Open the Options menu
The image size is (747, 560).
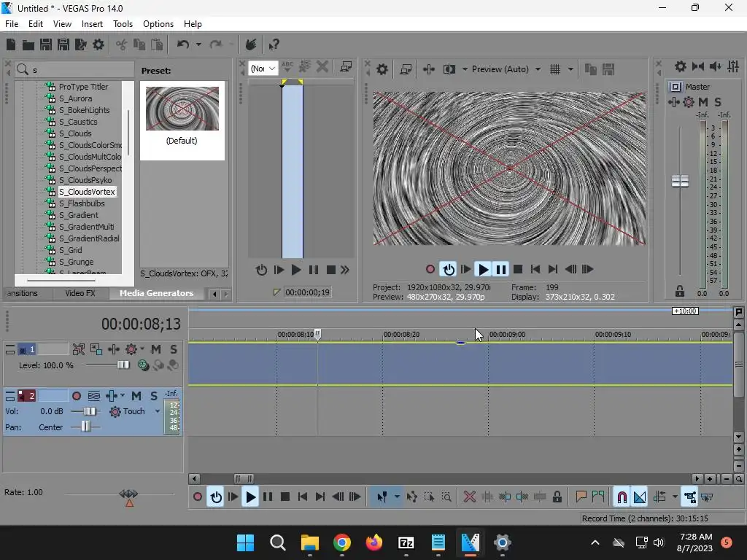(x=158, y=24)
